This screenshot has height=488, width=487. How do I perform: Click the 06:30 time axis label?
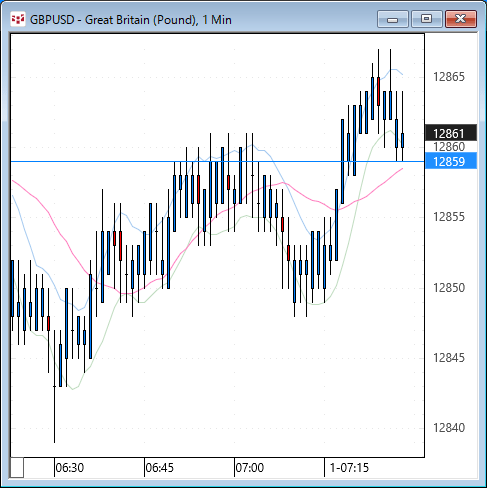coord(70,468)
